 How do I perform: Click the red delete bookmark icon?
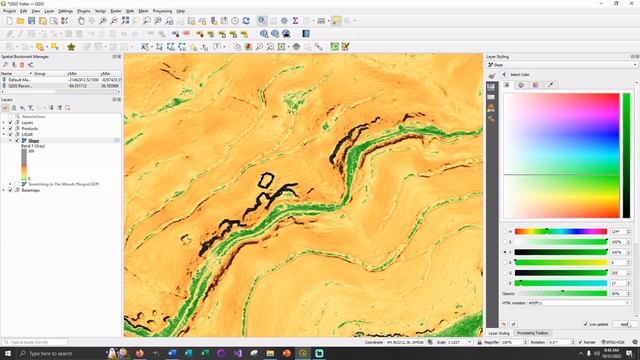click(22, 65)
